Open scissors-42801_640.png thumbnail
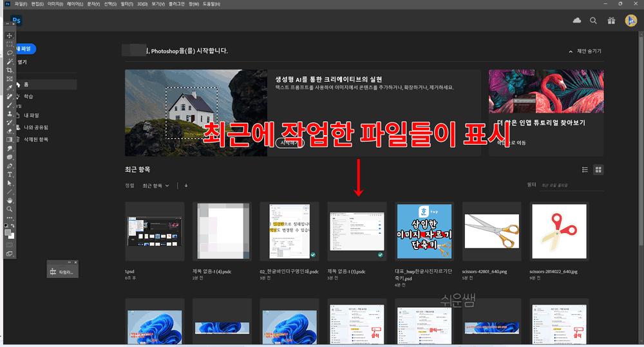This screenshot has width=644, height=347. tap(491, 231)
